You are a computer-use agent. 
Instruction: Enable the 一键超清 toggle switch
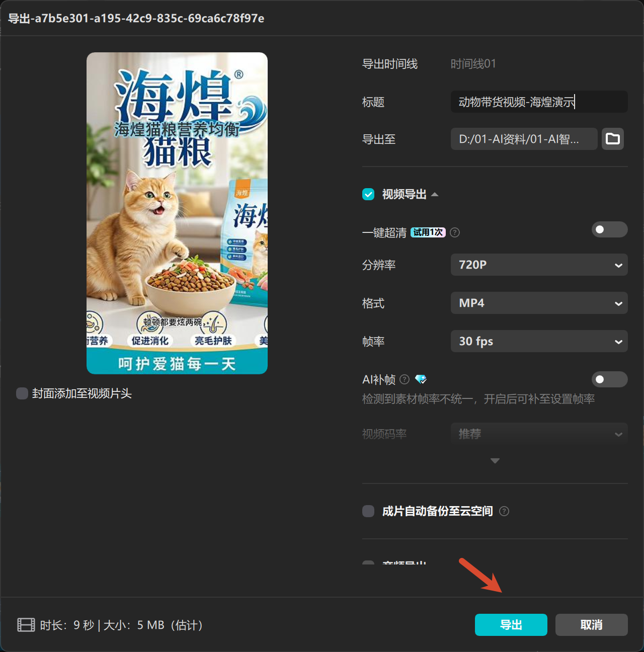coord(609,229)
